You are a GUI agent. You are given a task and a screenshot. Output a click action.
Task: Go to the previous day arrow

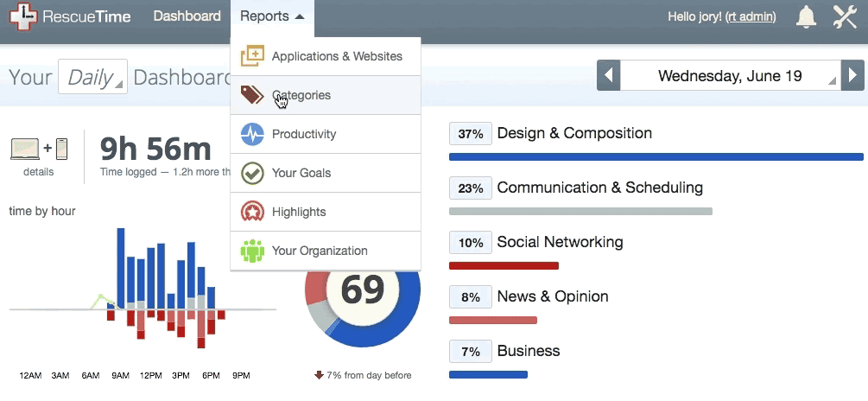[608, 76]
